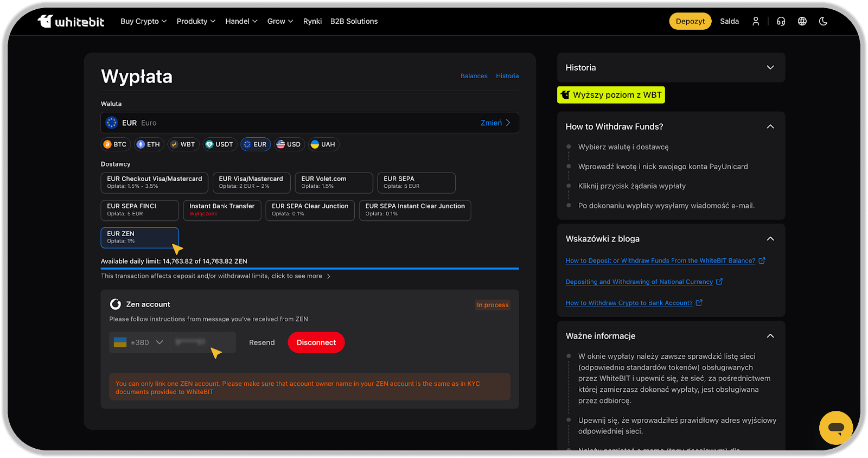Open the Produkty menu
868x458 pixels.
[x=196, y=21]
